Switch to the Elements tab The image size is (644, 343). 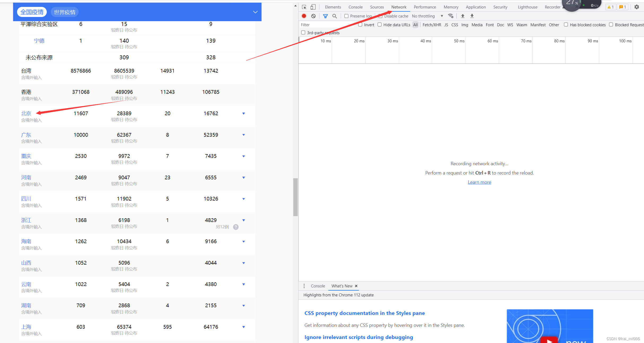click(333, 7)
